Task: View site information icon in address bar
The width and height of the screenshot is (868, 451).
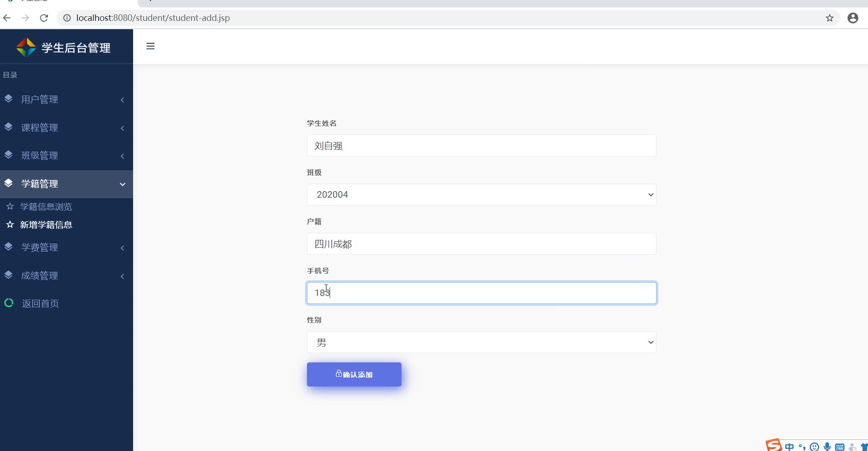Action: click(67, 18)
